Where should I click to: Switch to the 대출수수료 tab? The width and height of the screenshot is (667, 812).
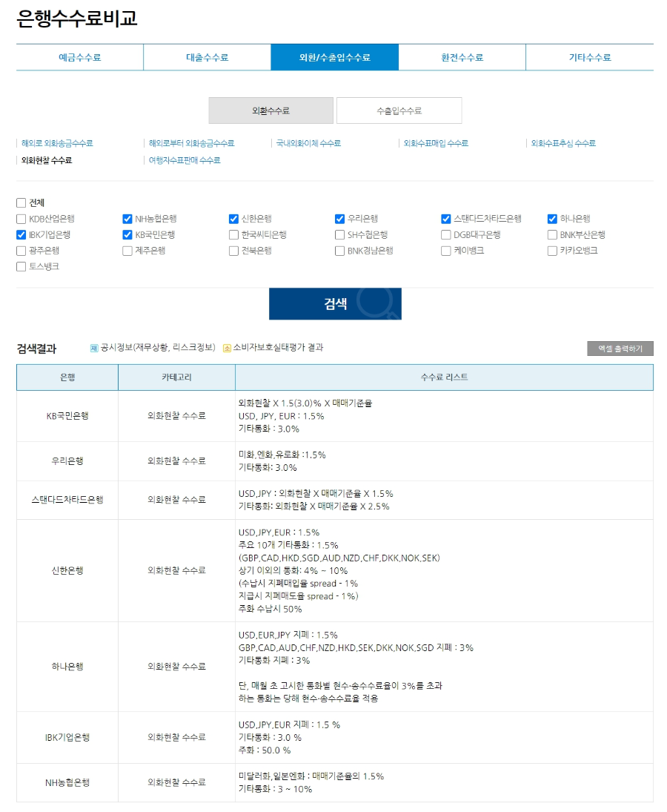[x=207, y=58]
